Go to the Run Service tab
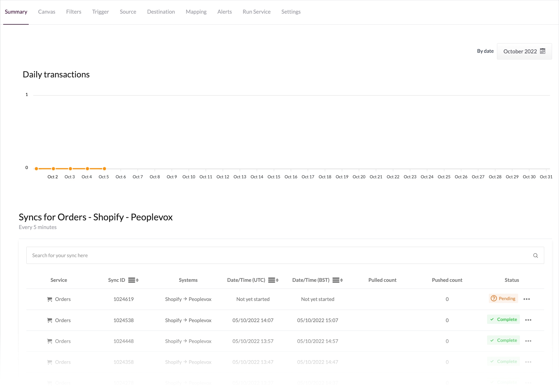559x392 pixels. click(256, 12)
